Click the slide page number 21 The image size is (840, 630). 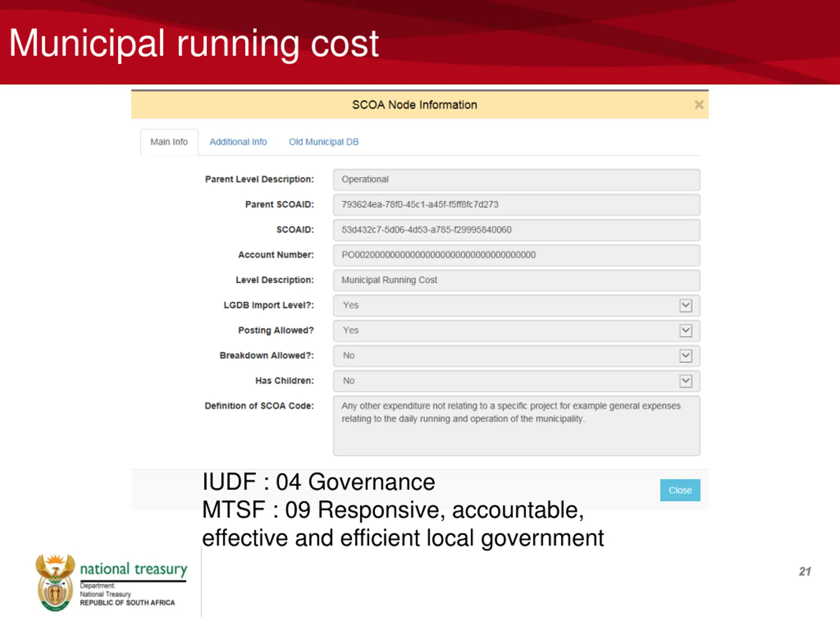pyautogui.click(x=805, y=572)
